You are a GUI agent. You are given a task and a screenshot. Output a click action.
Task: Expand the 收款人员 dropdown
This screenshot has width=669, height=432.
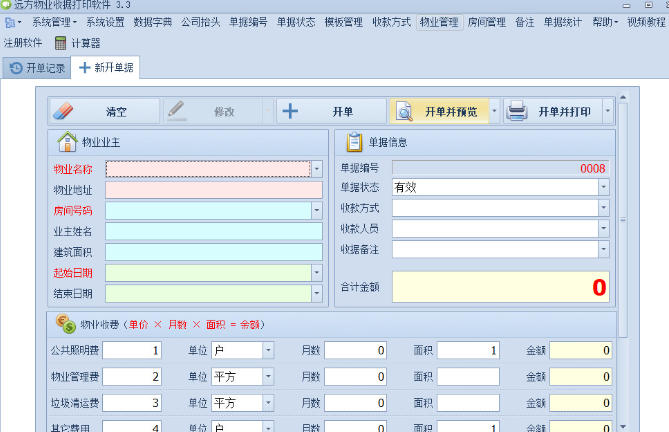point(603,229)
